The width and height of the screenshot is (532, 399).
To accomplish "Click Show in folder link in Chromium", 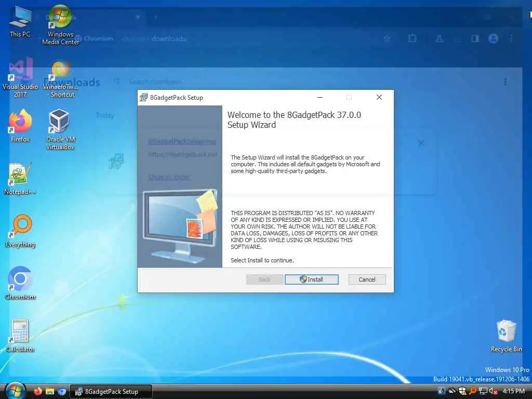I will tap(169, 177).
